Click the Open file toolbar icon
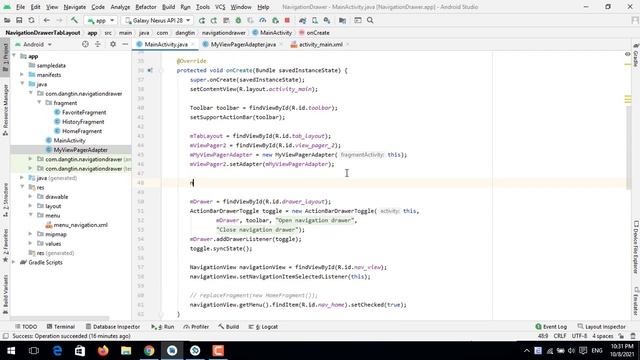Image resolution: width=640 pixels, height=360 pixels. [x=7, y=20]
